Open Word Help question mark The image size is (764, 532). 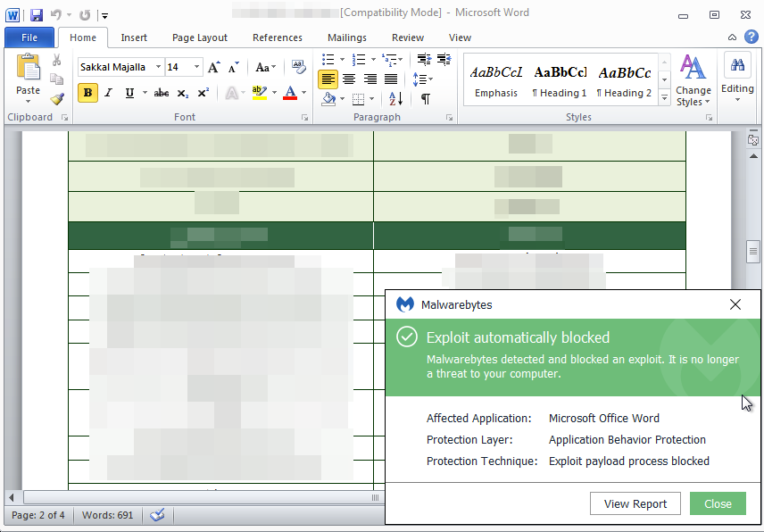pos(752,37)
